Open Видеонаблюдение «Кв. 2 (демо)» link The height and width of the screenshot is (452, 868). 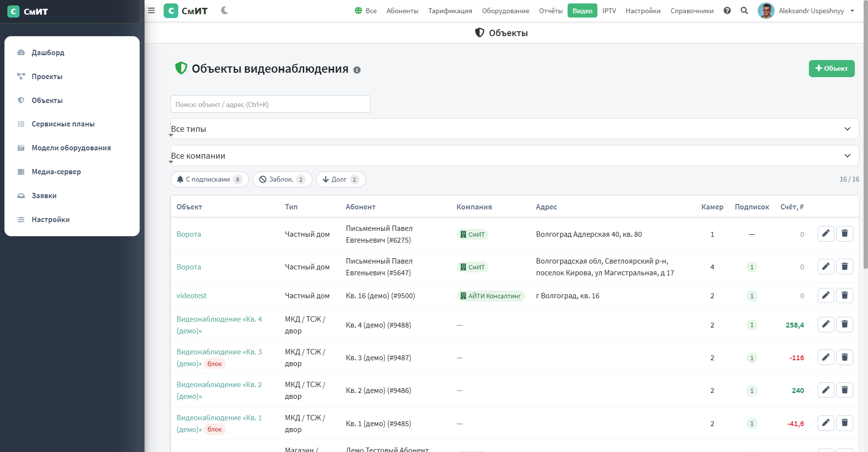point(219,390)
